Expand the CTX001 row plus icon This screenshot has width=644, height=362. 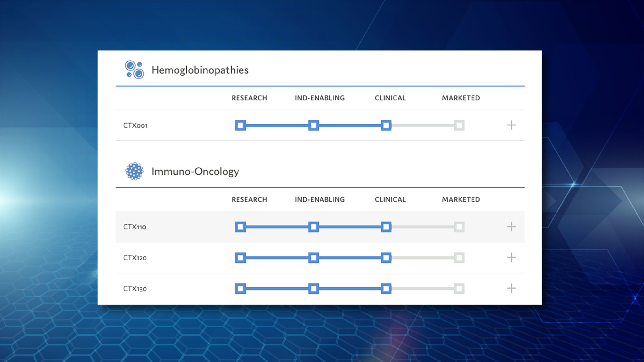(511, 125)
